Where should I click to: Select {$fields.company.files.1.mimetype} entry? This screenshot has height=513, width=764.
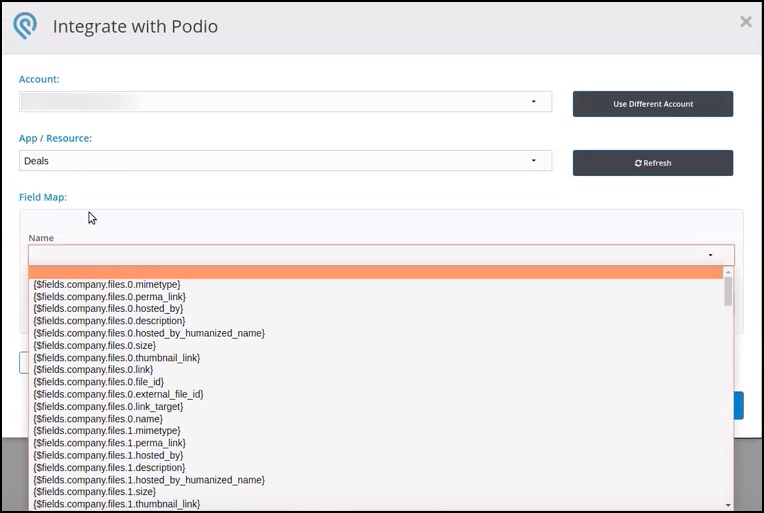(x=107, y=431)
